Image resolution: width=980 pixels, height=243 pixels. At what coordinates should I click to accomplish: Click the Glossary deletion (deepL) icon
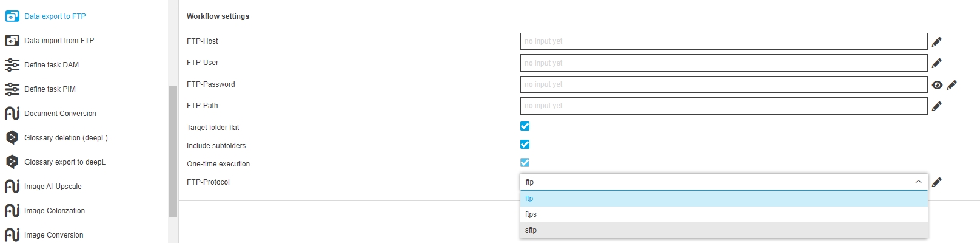click(x=12, y=138)
